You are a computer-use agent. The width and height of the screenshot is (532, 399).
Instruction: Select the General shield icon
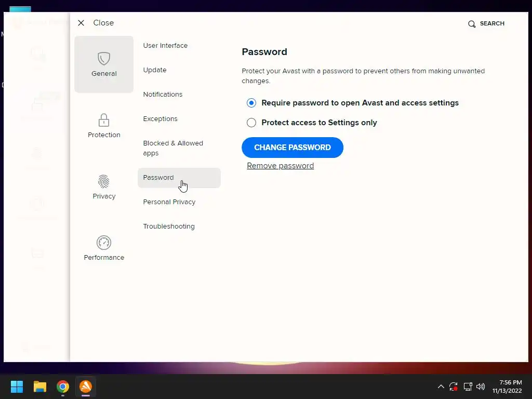click(104, 58)
